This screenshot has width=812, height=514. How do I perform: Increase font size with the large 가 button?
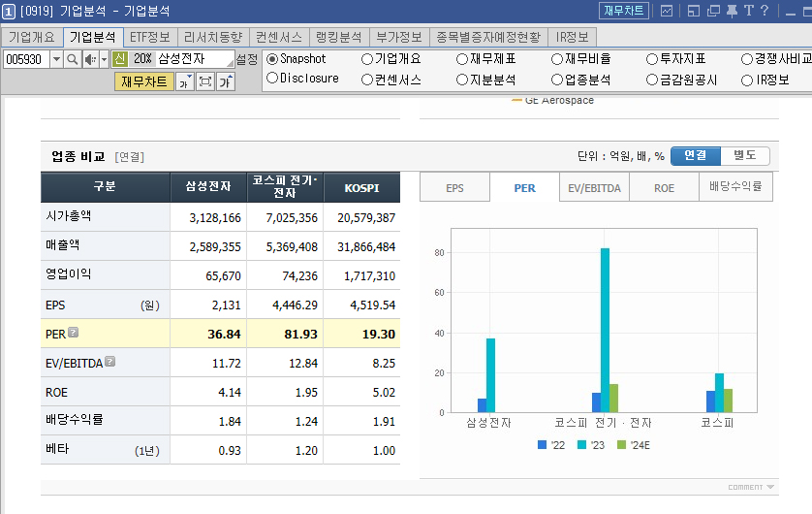(x=227, y=81)
